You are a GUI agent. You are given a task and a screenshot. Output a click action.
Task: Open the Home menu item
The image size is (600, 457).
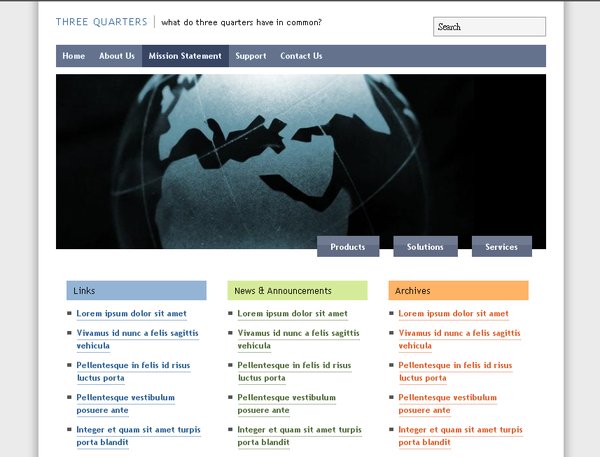73,56
